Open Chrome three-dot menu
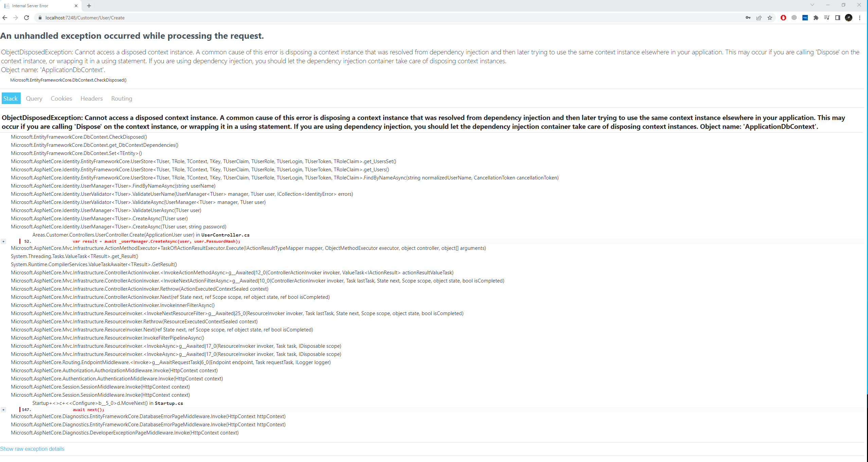 860,18
